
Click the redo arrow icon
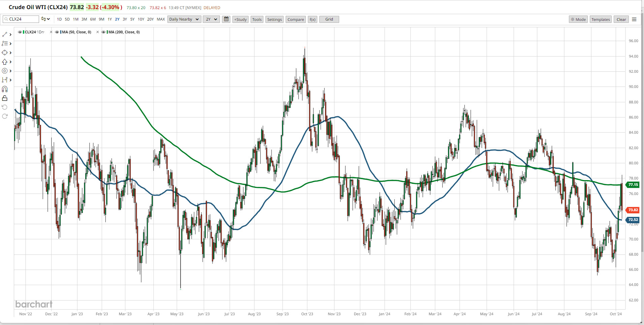coord(5,116)
